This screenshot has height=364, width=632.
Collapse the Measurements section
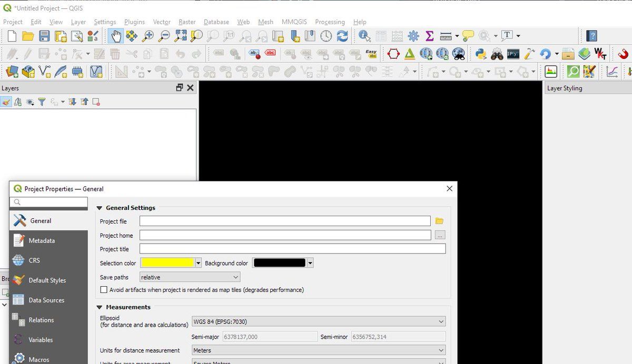99,307
